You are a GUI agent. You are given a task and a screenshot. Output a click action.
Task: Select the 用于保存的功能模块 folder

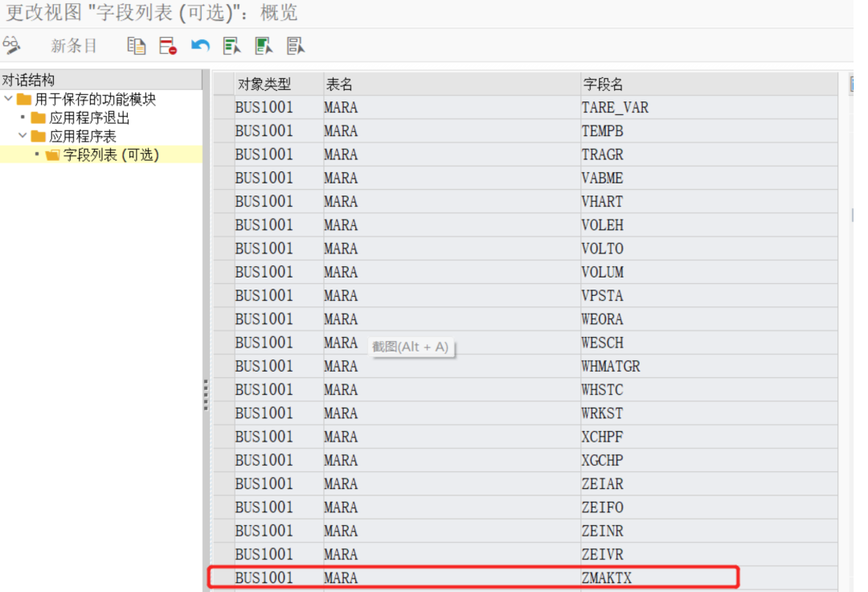(x=87, y=99)
